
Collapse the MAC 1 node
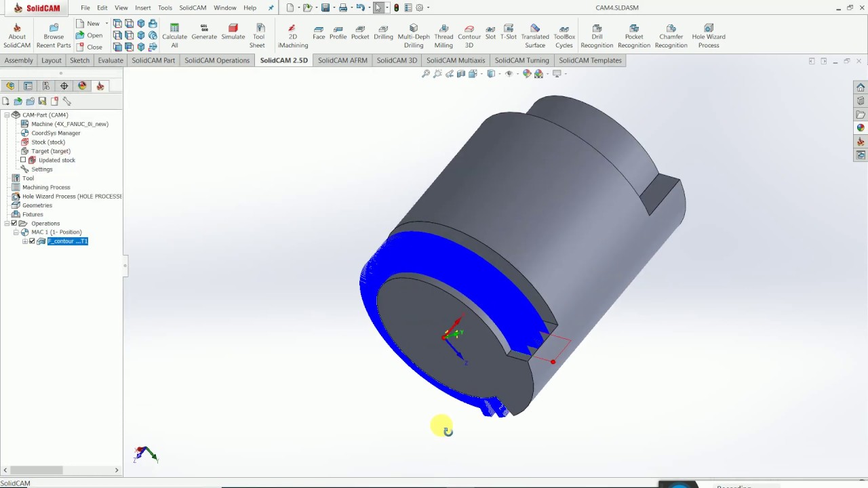pyautogui.click(x=16, y=232)
